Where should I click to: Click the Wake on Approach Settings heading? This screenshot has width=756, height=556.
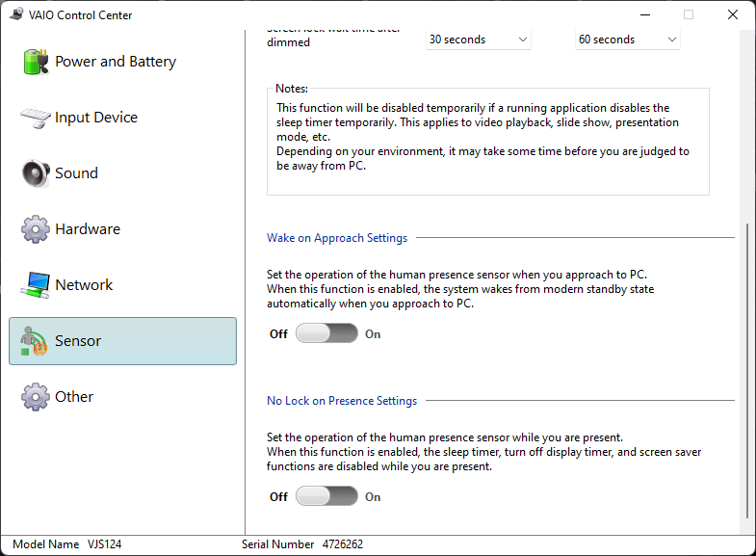[337, 238]
